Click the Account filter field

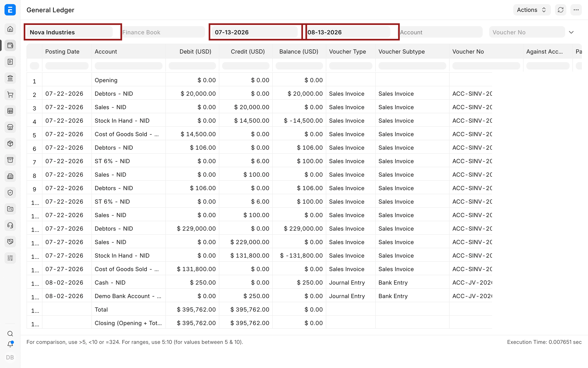point(440,32)
